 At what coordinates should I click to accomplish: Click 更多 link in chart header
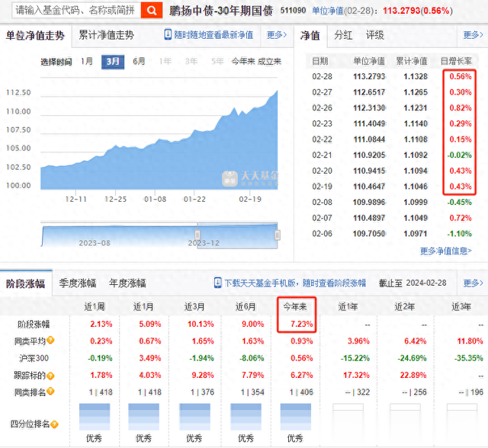[x=277, y=35]
